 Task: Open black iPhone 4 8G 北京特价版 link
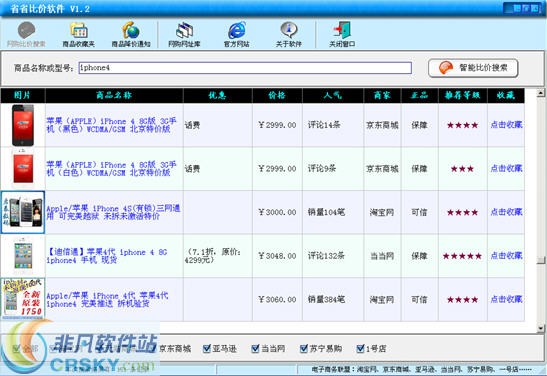click(111, 125)
